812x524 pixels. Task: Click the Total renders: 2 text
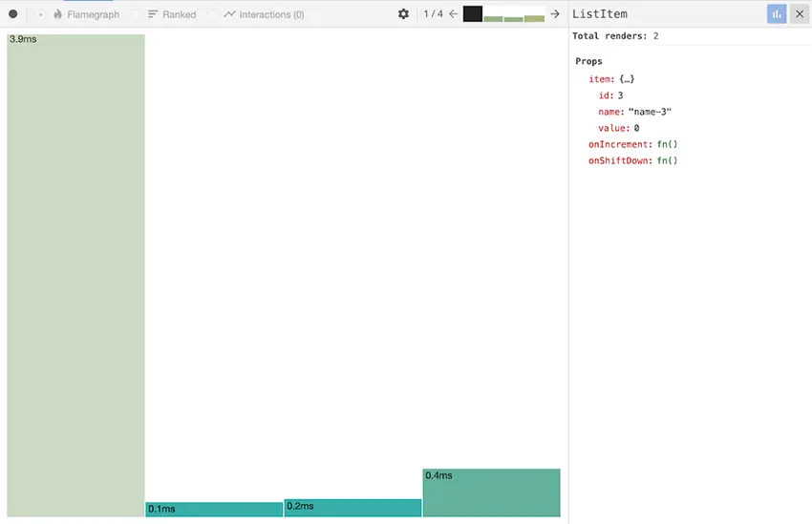coord(615,35)
